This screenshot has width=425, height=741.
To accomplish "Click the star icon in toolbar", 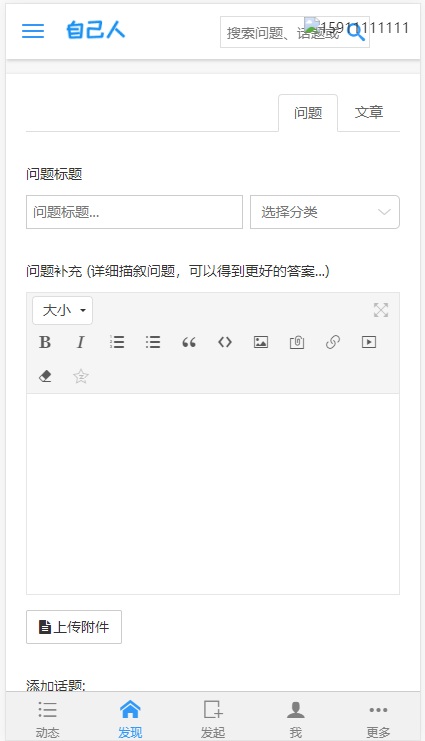I will pos(81,376).
